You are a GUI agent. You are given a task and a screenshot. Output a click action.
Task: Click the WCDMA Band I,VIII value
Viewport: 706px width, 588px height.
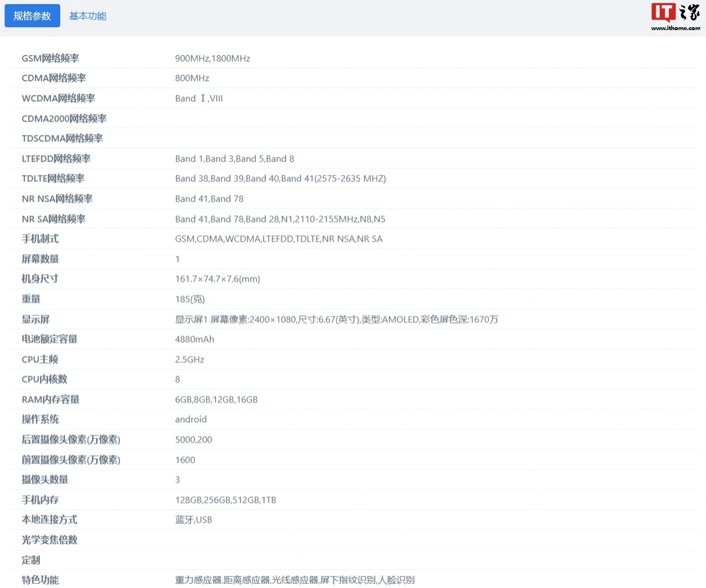click(199, 98)
